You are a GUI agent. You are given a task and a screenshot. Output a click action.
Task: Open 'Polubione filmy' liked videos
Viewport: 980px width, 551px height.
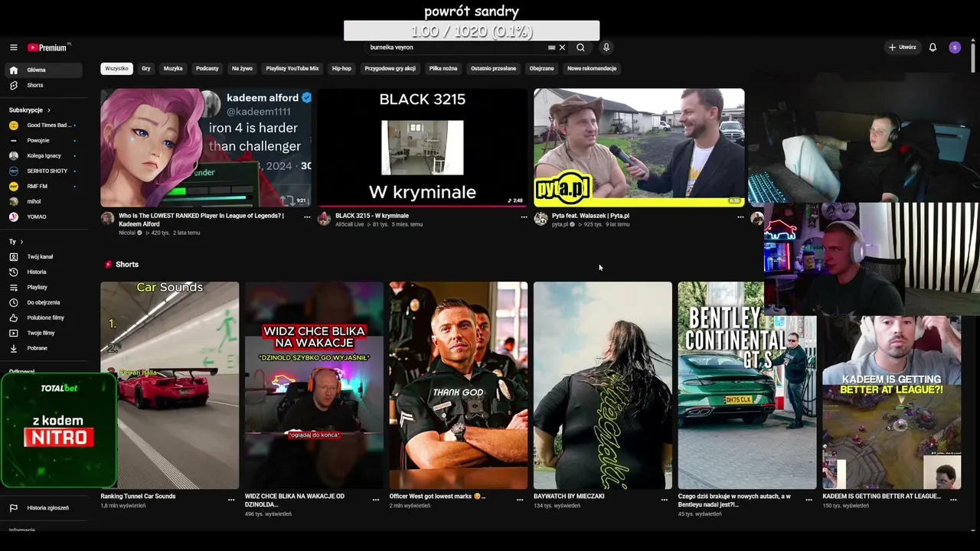(x=44, y=318)
